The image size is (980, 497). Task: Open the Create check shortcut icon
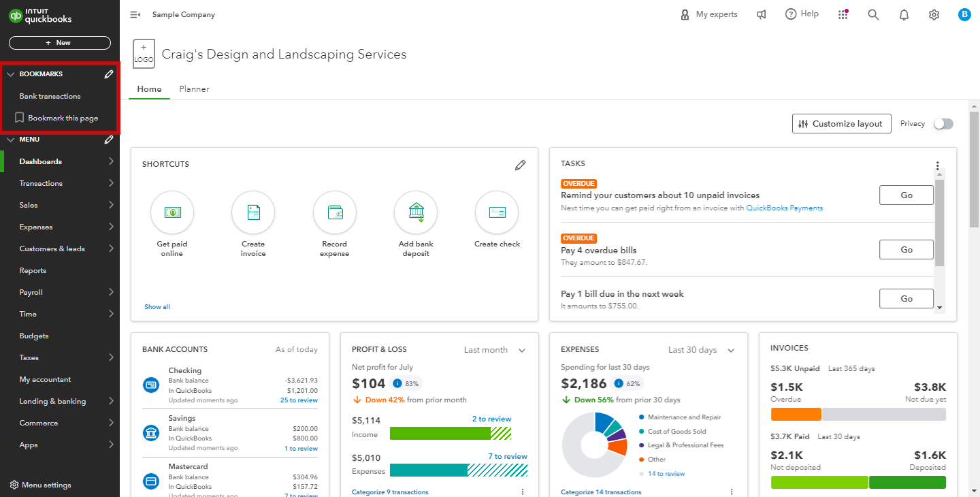(x=497, y=212)
